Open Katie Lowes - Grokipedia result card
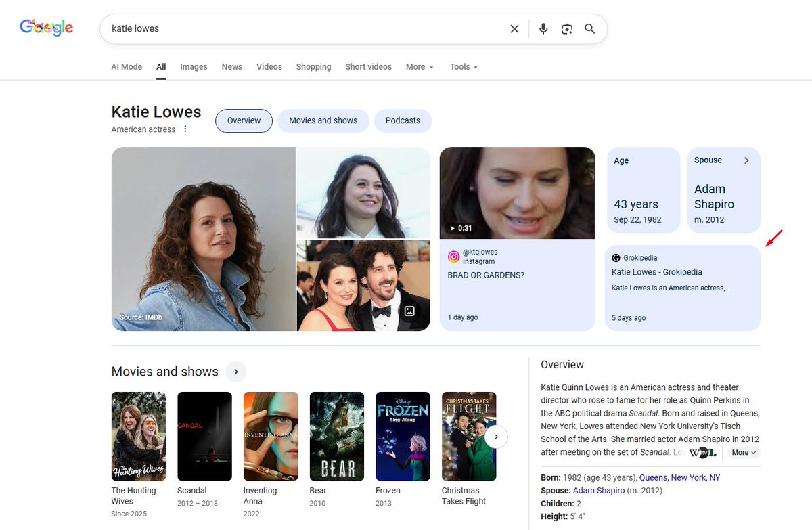Image resolution: width=812 pixels, height=530 pixels. coord(682,288)
